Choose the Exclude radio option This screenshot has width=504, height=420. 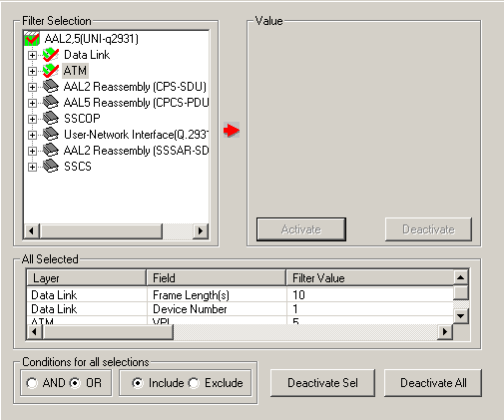pos(194,383)
